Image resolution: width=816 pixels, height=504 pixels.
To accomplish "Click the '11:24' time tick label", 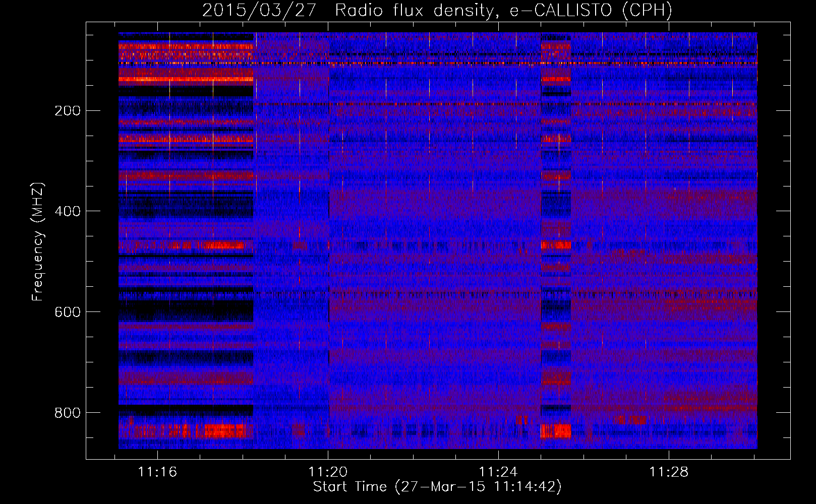I will point(498,472).
